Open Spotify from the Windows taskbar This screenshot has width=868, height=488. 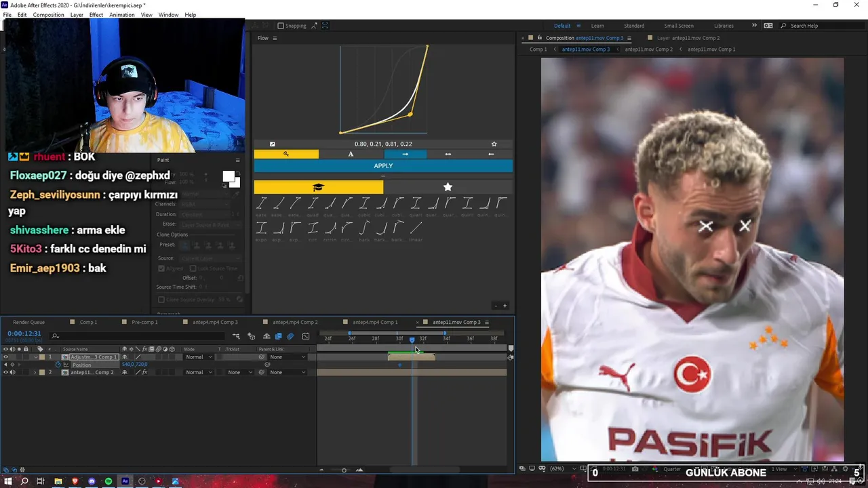[108, 481]
